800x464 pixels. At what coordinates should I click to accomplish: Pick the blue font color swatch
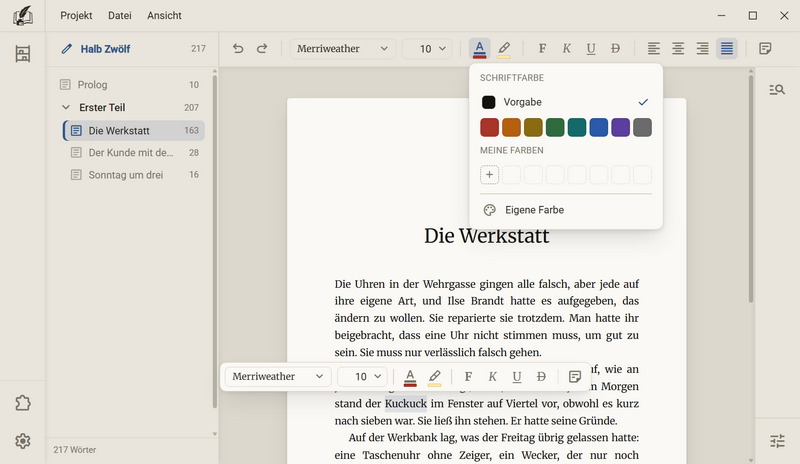(x=599, y=127)
